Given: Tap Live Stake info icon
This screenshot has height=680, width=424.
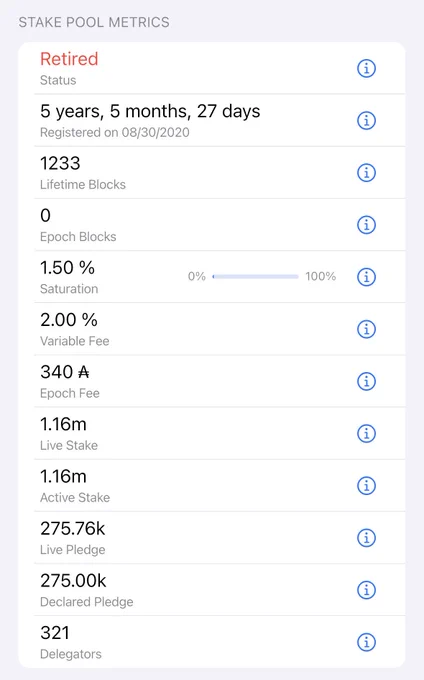Looking at the screenshot, I should [366, 433].
